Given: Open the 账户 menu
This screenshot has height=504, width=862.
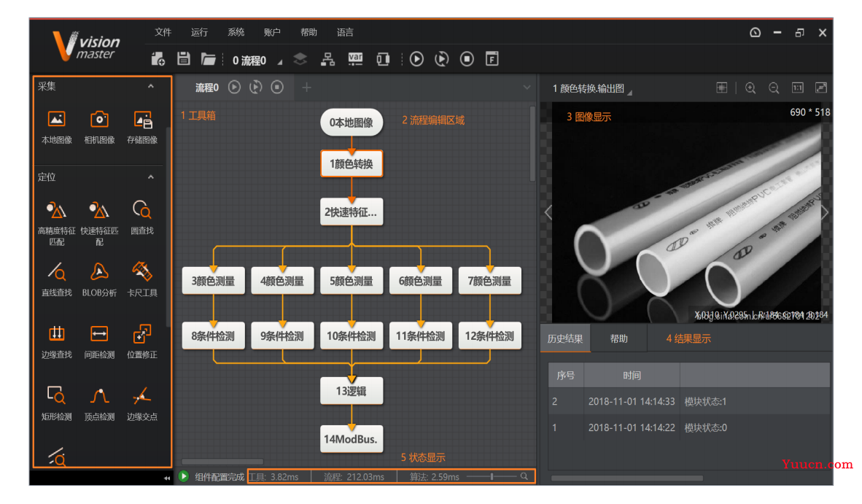Looking at the screenshot, I should pyautogui.click(x=272, y=32).
